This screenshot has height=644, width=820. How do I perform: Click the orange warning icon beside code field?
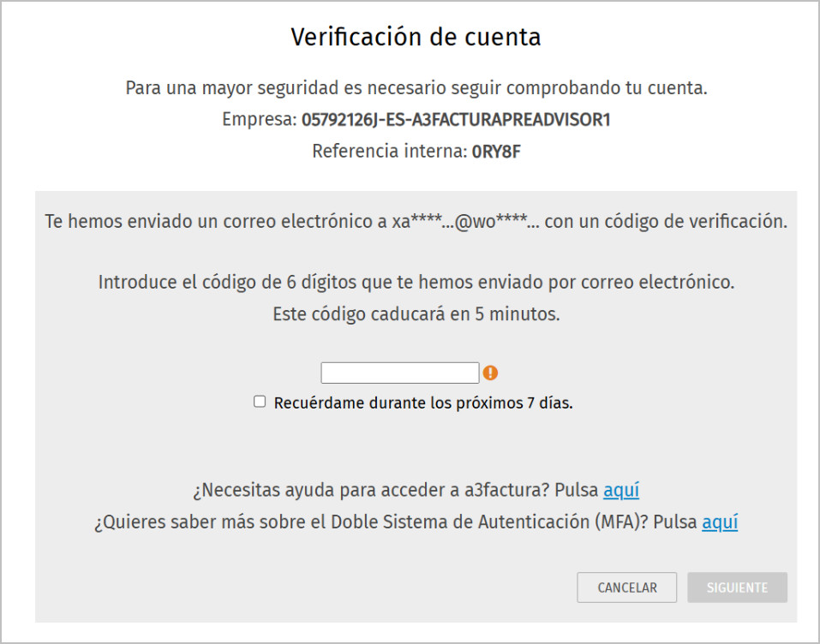tap(490, 373)
